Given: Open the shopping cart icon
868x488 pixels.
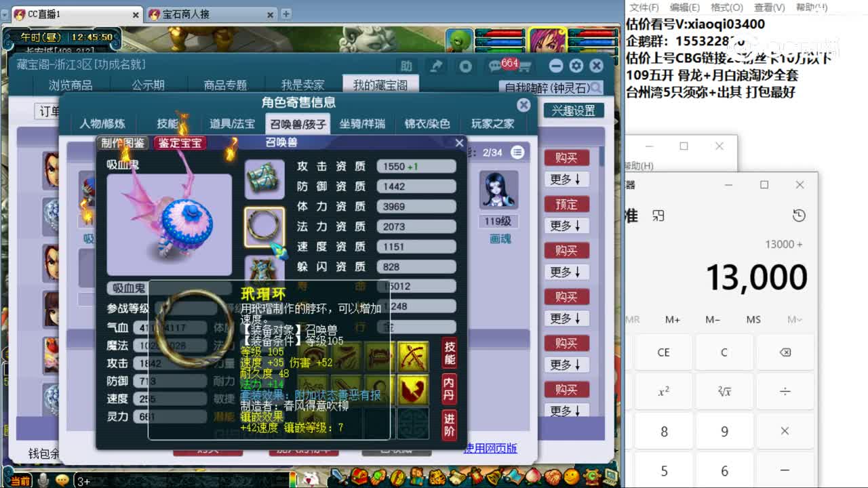Looking at the screenshot, I should click(524, 66).
